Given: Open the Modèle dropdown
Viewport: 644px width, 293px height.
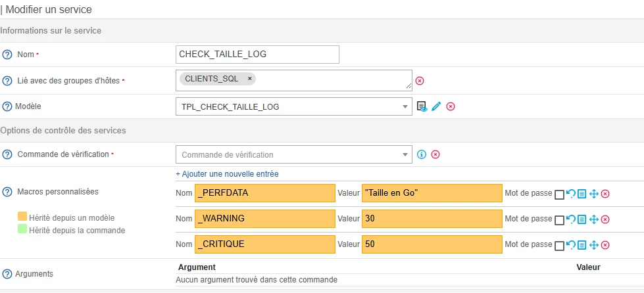Looking at the screenshot, I should tap(405, 106).
